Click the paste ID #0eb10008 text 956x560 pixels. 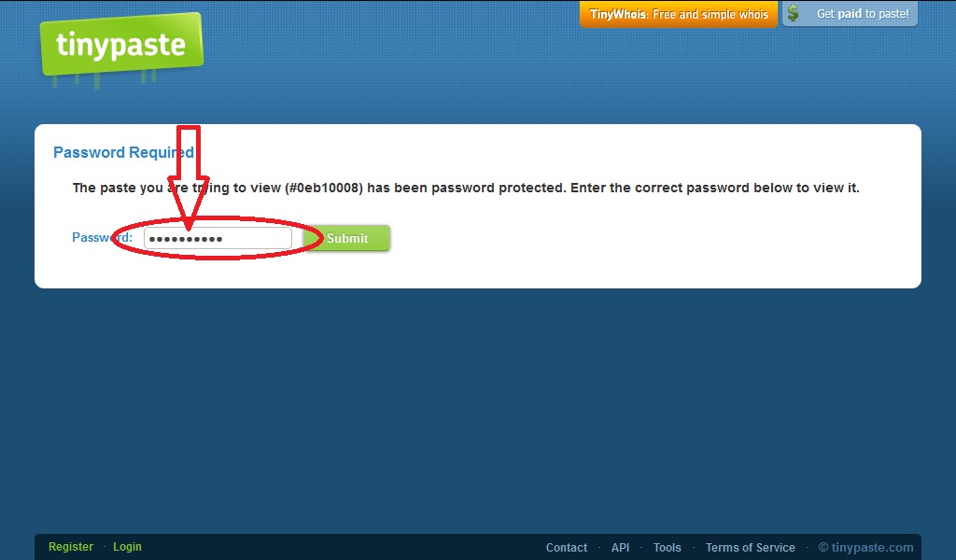[x=324, y=188]
